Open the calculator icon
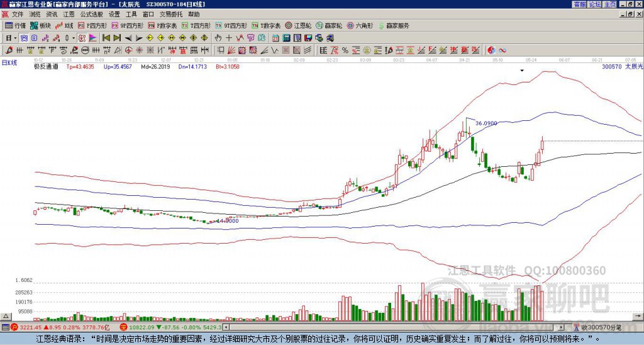644x345 pixels. tap(286, 38)
